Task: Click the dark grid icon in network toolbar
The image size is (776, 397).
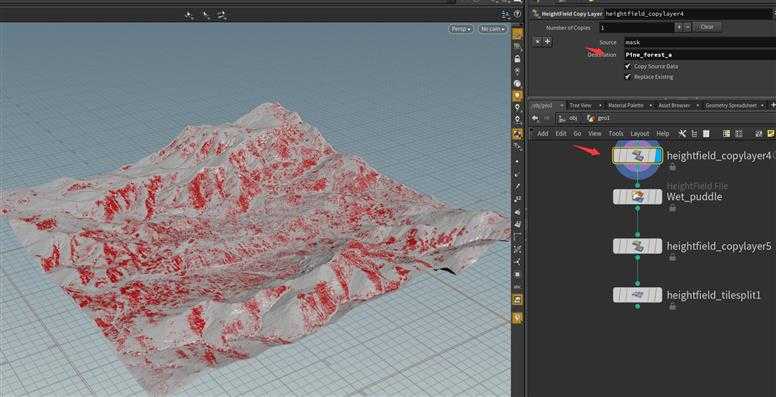Action: (738, 134)
